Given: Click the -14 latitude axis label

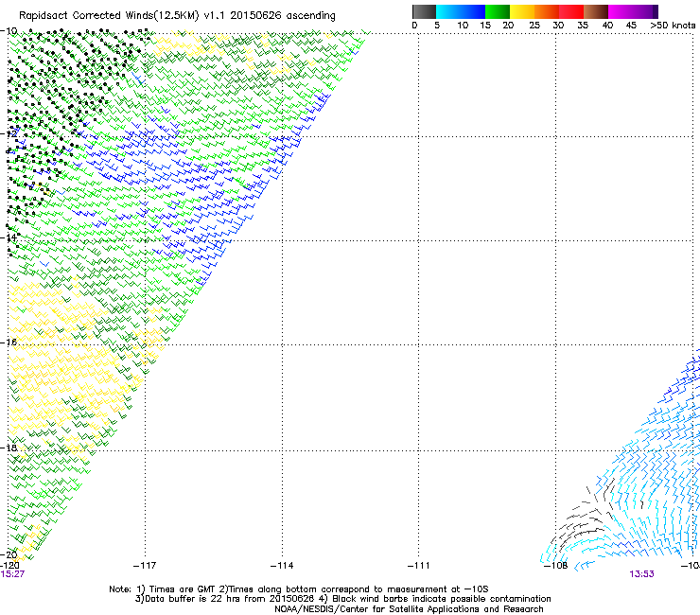Looking at the screenshot, I should pos(9,237).
